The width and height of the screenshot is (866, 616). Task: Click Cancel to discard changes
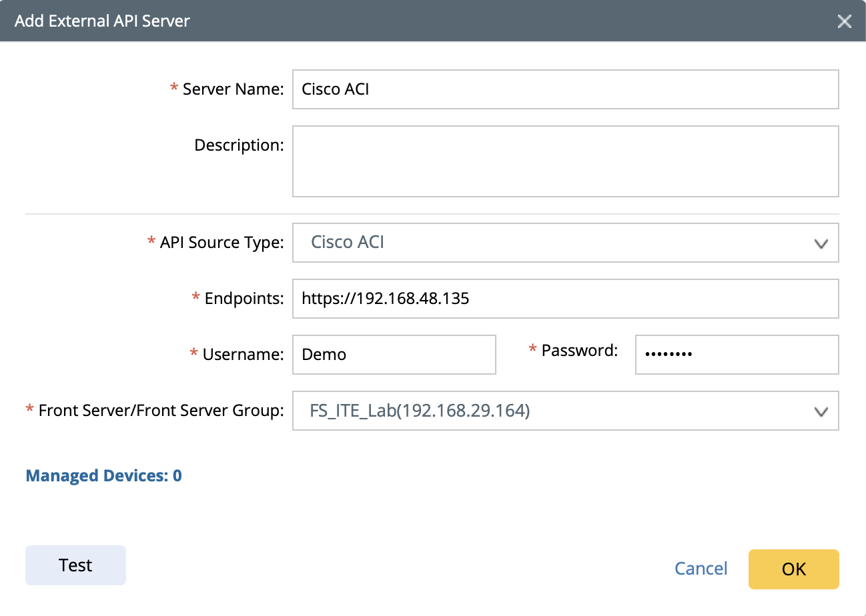(701, 569)
